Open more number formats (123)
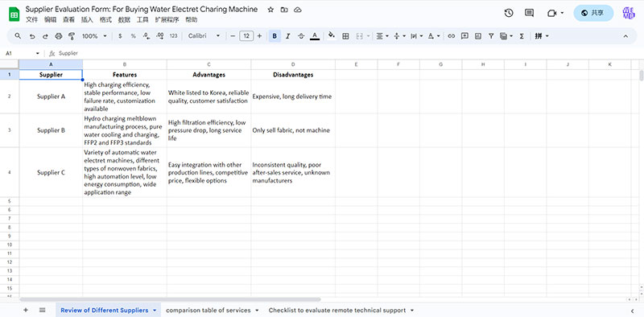The height and width of the screenshot is (317, 644). 173,36
